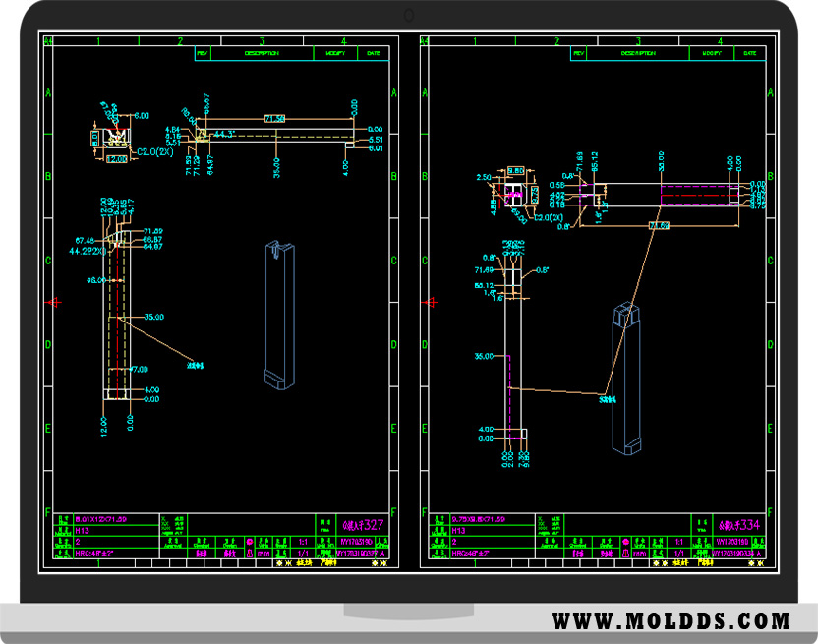Select the C2.0(2X) chamfer note in drawing 327
The image size is (818, 644).
tap(155, 151)
